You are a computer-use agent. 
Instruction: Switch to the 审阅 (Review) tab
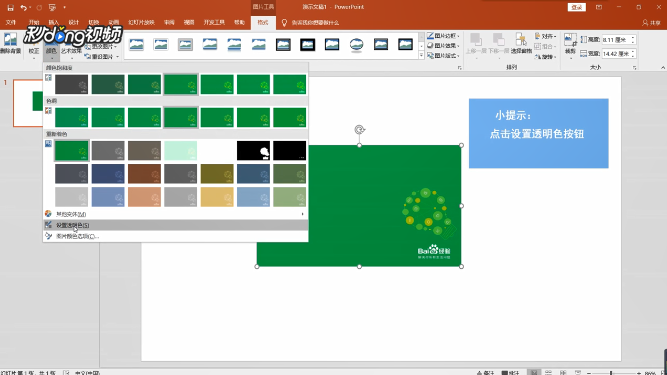169,23
